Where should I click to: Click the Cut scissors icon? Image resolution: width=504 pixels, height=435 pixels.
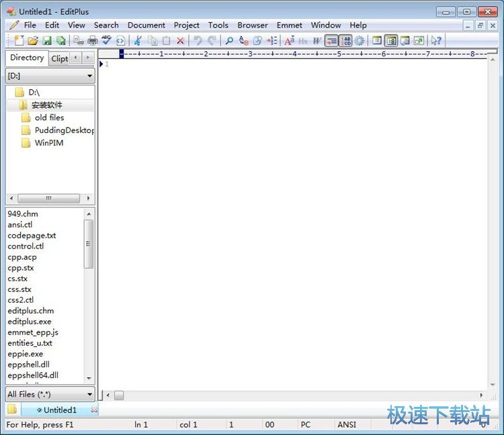click(138, 41)
